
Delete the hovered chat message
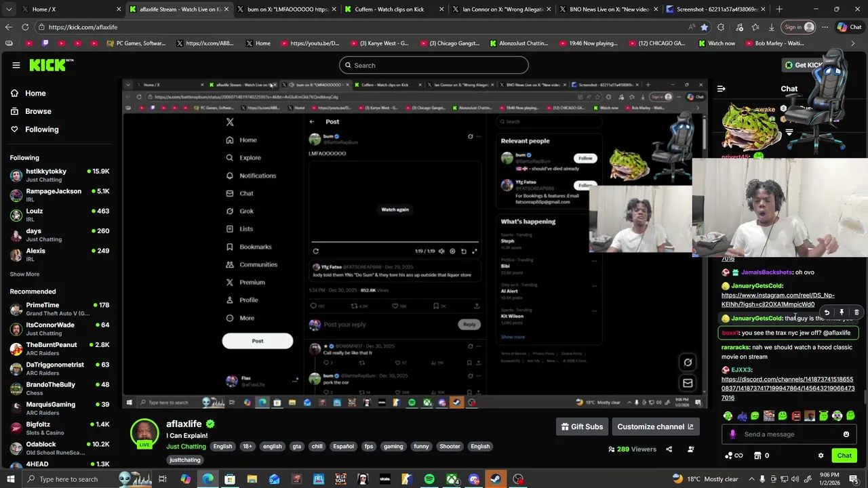tap(856, 312)
